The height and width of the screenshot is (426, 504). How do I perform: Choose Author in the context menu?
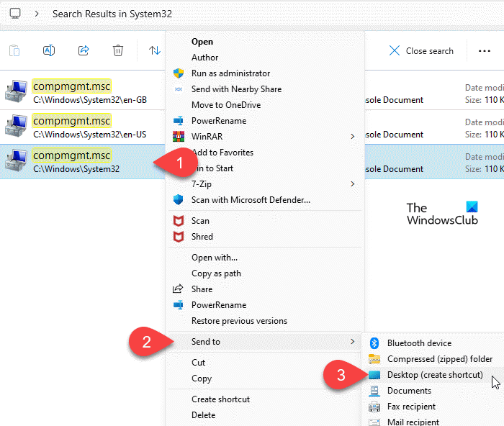(204, 58)
